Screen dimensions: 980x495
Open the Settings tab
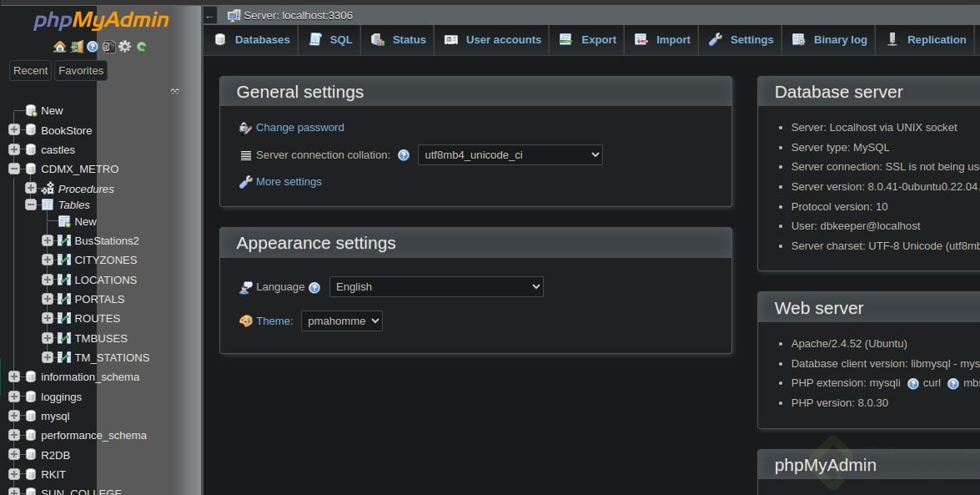click(x=741, y=39)
